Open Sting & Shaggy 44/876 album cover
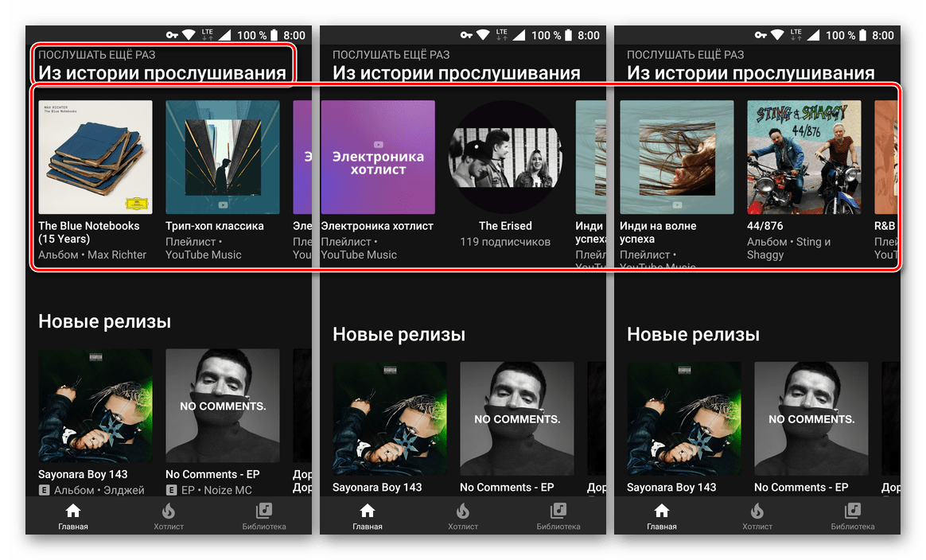The width and height of the screenshot is (926, 560). [803, 157]
